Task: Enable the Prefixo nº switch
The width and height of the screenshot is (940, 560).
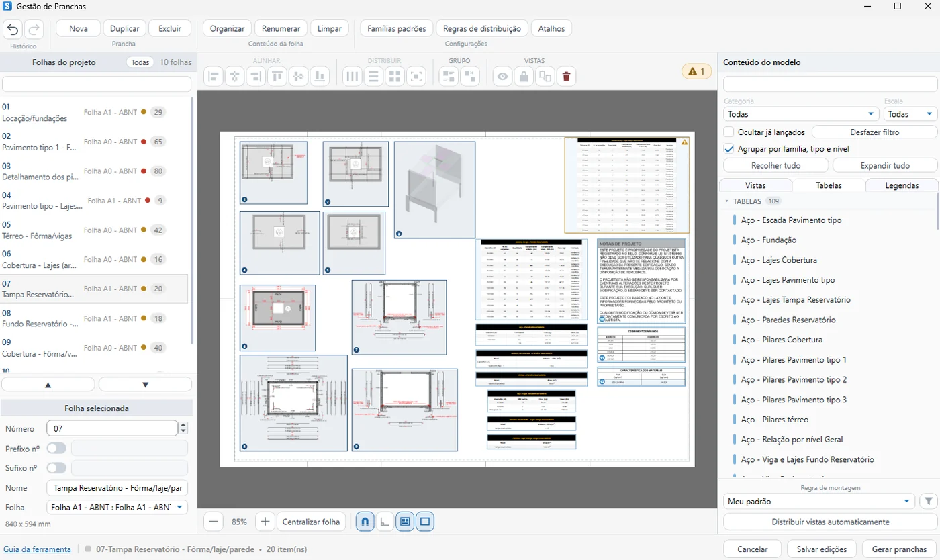Action: [x=56, y=448]
